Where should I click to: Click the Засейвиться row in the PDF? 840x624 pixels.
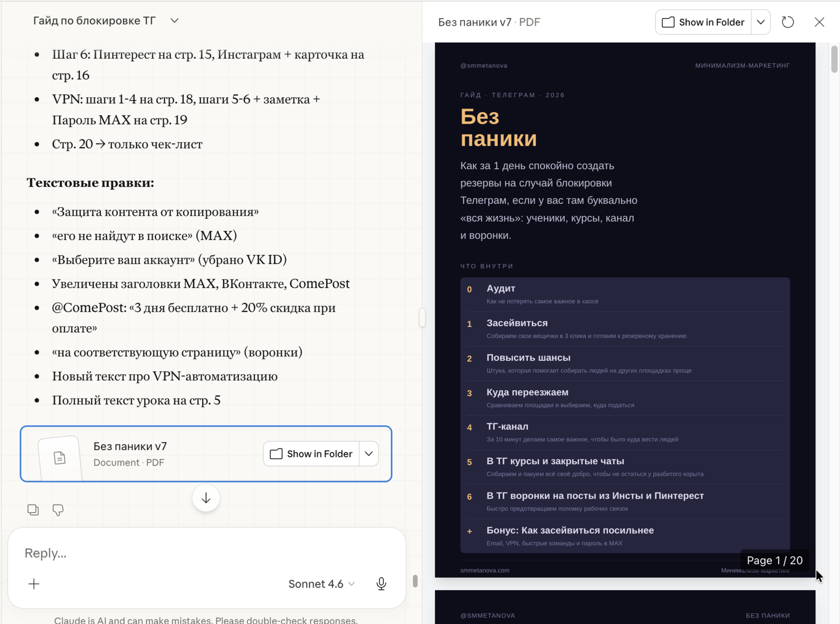625,329
